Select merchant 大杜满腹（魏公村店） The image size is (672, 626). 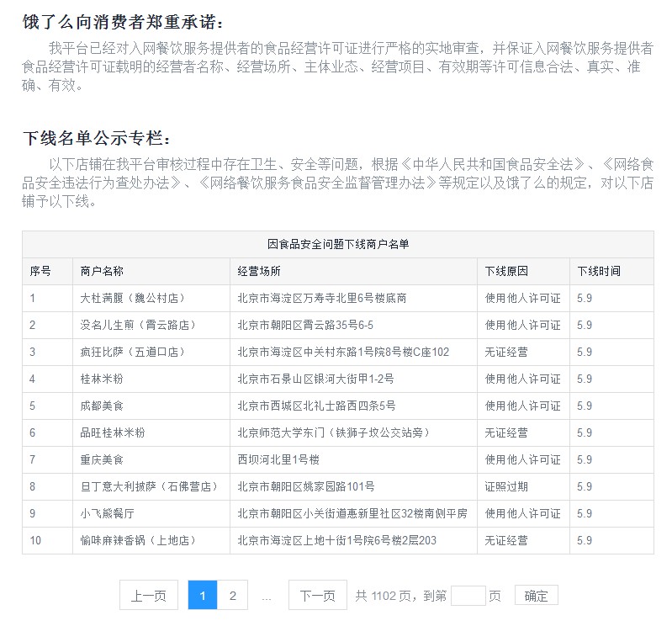coord(135,298)
